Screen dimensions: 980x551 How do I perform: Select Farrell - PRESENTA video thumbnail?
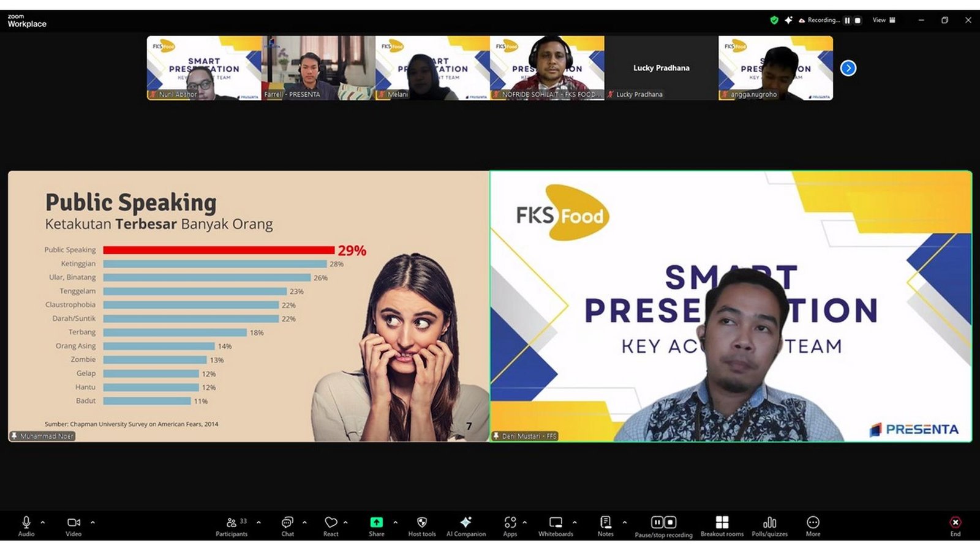(x=318, y=68)
